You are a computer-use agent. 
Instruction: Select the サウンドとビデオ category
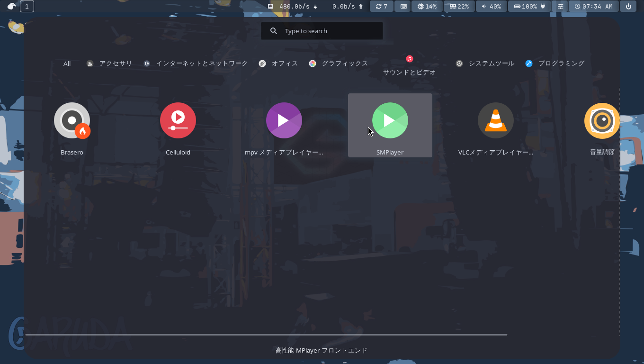click(x=410, y=65)
